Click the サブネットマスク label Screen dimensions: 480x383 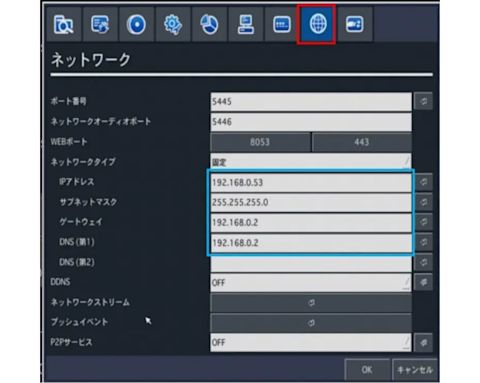point(88,202)
